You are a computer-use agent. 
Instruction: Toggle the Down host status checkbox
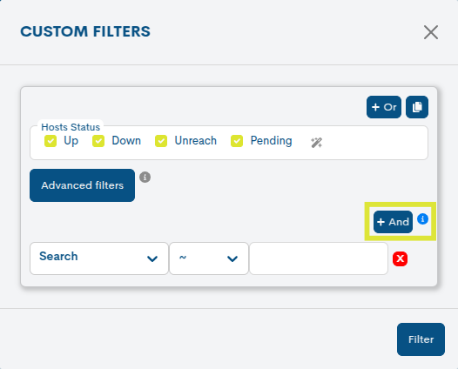tap(98, 141)
